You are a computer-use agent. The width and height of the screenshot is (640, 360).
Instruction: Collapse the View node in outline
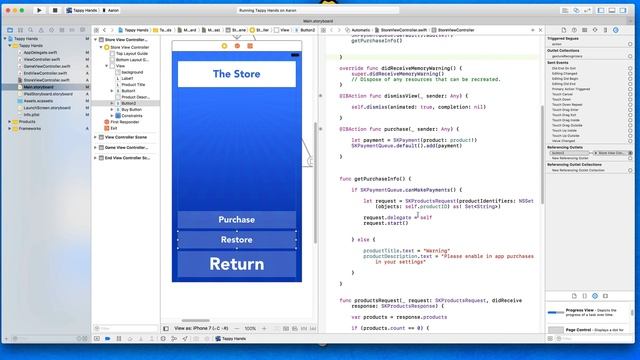point(107,66)
